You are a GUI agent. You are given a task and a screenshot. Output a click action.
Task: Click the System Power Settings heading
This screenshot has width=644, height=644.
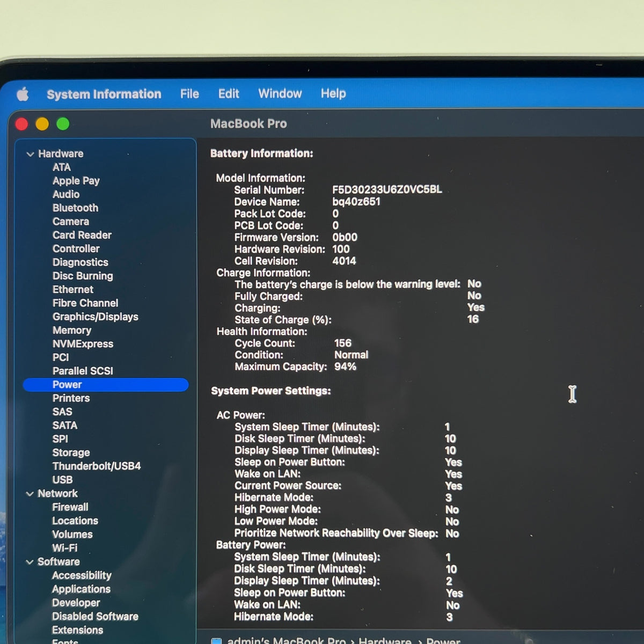tap(271, 391)
